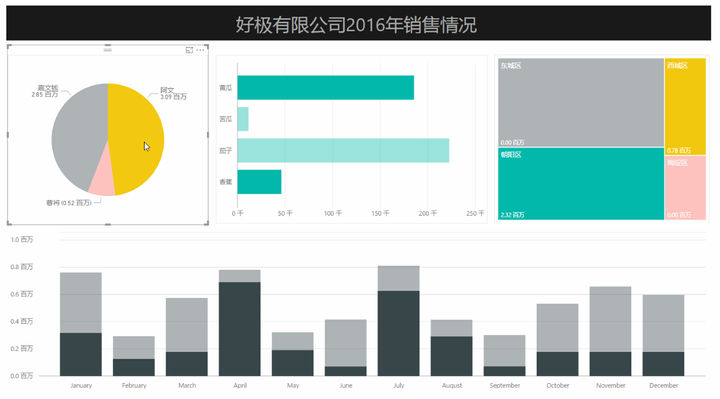Viewport: 720px width, 399px height.
Task: Select the longest 茄子 bar in bar chart
Action: (x=343, y=151)
